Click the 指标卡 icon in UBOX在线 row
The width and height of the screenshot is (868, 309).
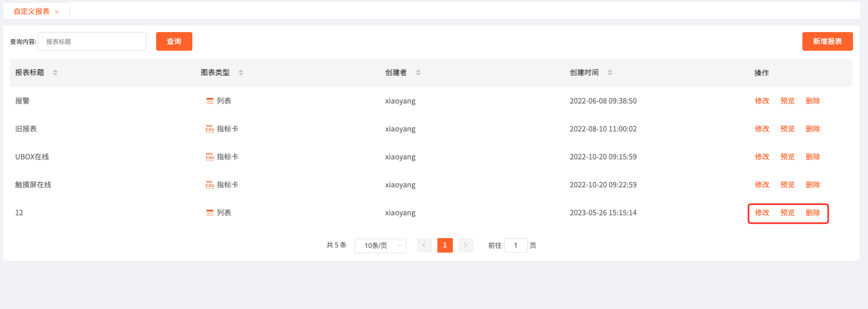[210, 157]
